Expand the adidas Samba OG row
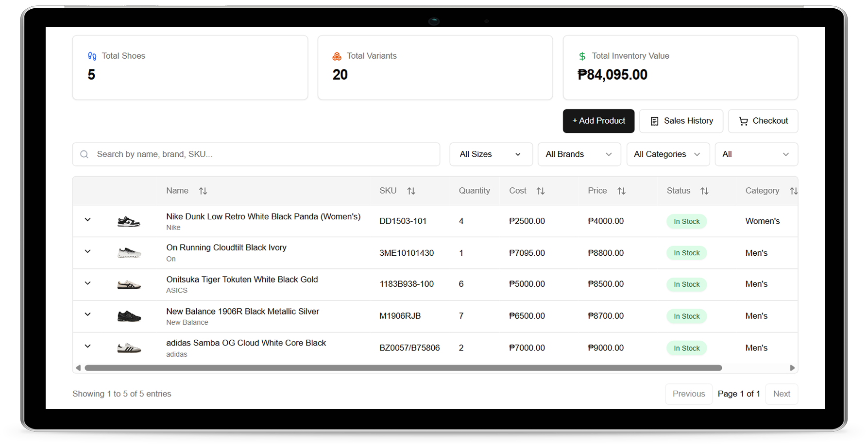 (87, 346)
